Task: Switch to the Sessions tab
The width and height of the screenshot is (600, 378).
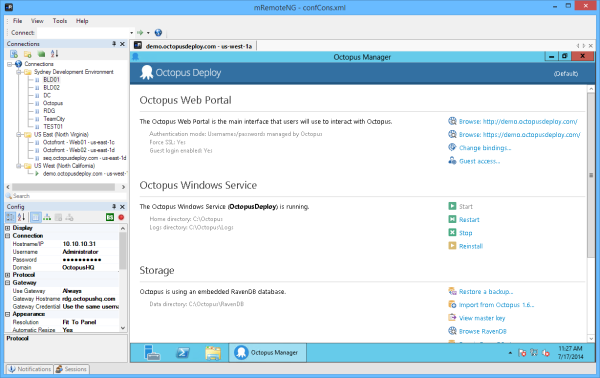Action: (x=72, y=369)
